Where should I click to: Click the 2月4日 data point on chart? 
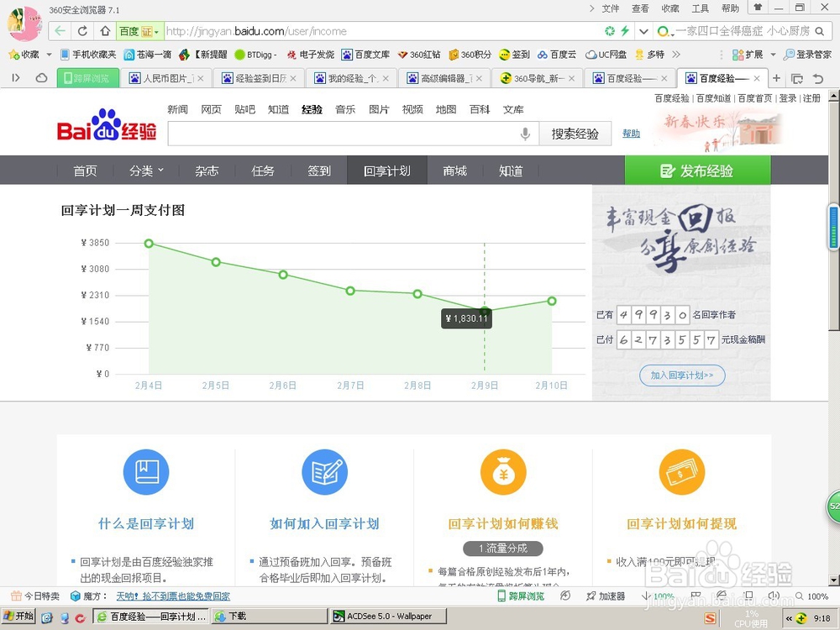tap(149, 244)
